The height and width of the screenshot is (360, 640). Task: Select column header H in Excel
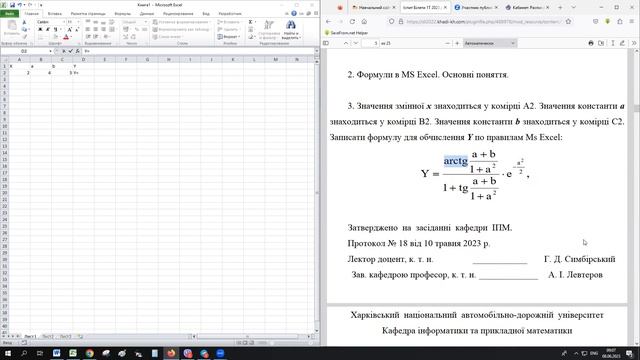tap(169, 60)
